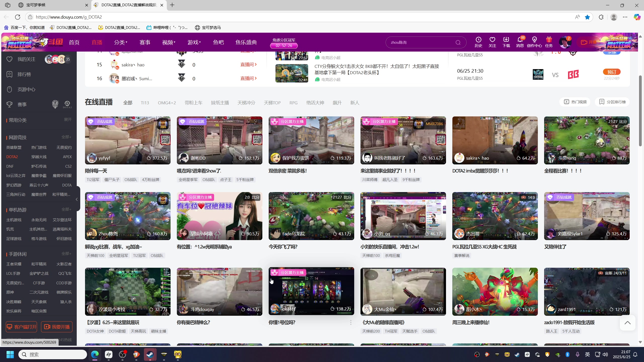Open the 哔哩哔哩 bookmark
Image resolution: width=644 pixels, height=362 pixels.
coord(167,27)
